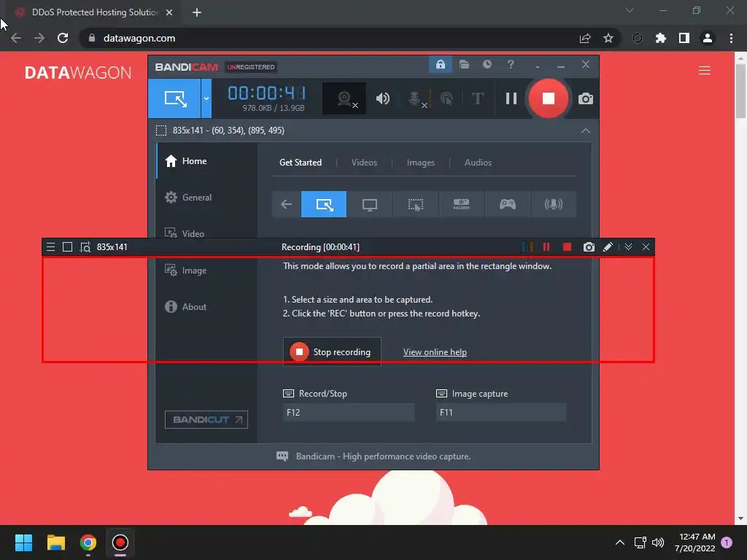747x560 pixels.
Task: Open the About section
Action: click(207, 307)
